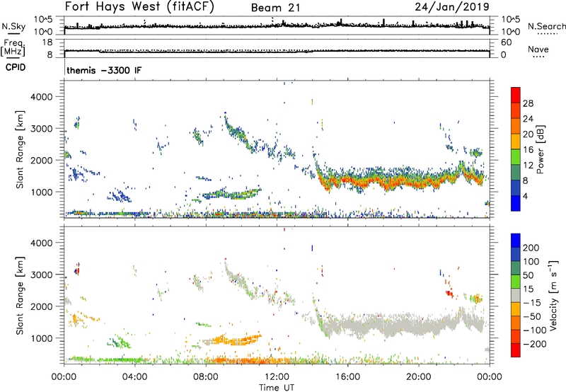Select the 'Velocity [m s-1]' colorbar title

pos(553,296)
